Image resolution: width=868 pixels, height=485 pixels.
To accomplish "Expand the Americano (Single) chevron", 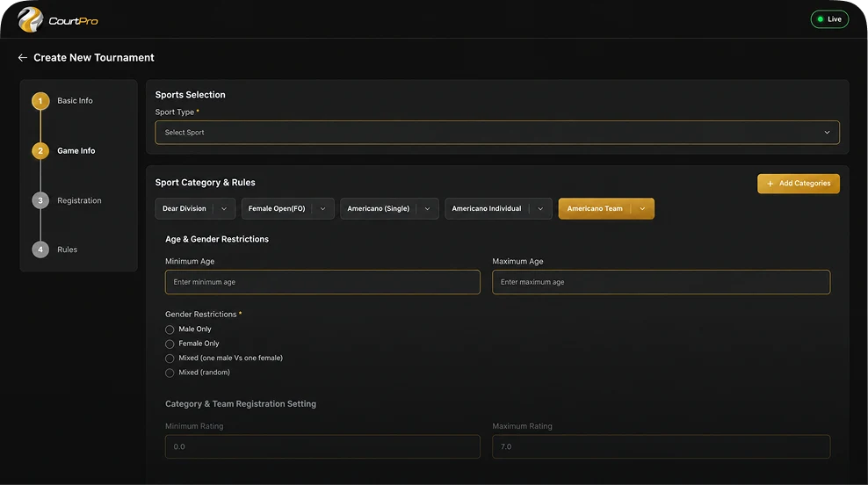I will pyautogui.click(x=427, y=209).
